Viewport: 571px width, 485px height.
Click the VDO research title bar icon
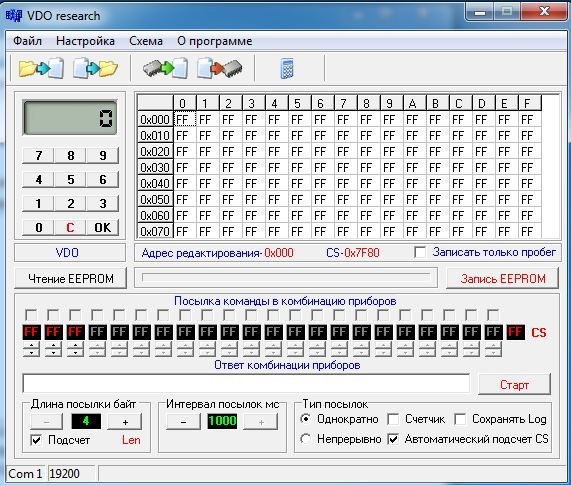[x=14, y=16]
